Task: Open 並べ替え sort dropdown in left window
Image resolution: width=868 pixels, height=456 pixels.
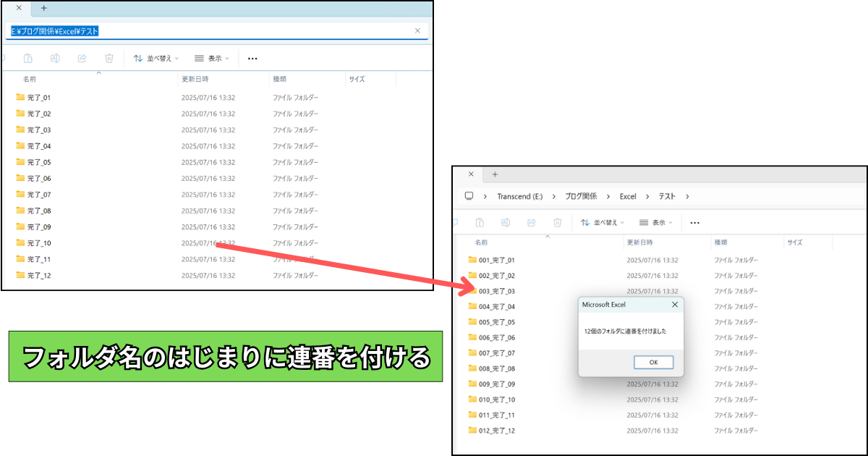Action: 157,59
